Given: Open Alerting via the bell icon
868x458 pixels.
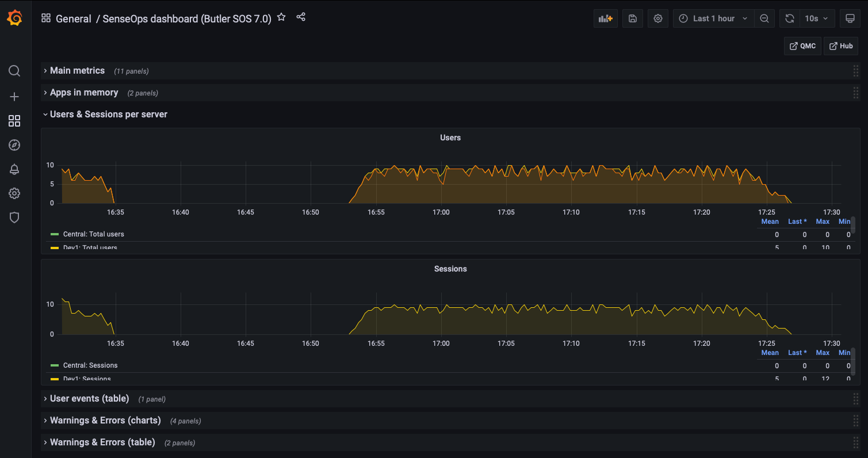Looking at the screenshot, I should pyautogui.click(x=14, y=169).
